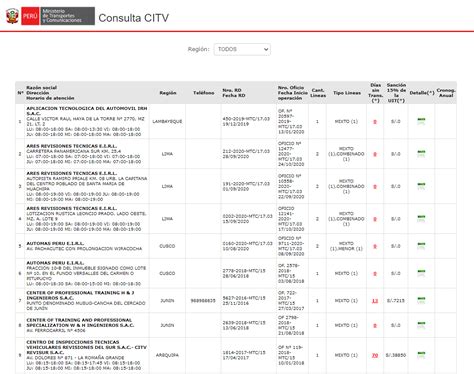Click the Cant. Lineas column header
474x374 pixels.
(x=318, y=93)
